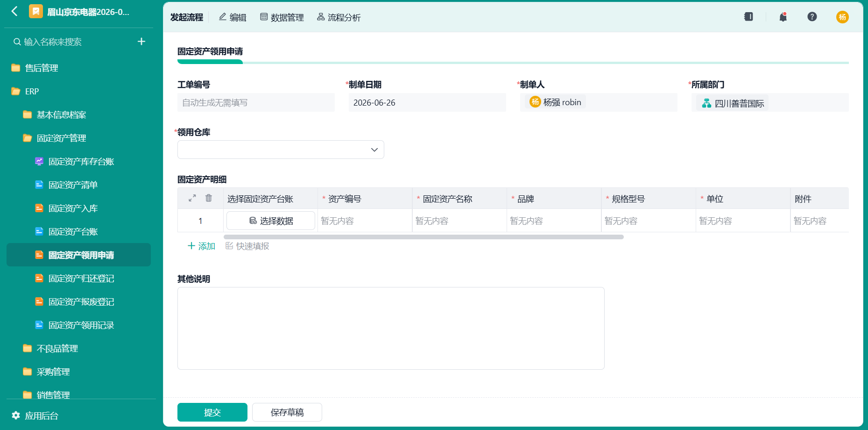Click the 固定资产台账 document icon

pyautogui.click(x=39, y=231)
